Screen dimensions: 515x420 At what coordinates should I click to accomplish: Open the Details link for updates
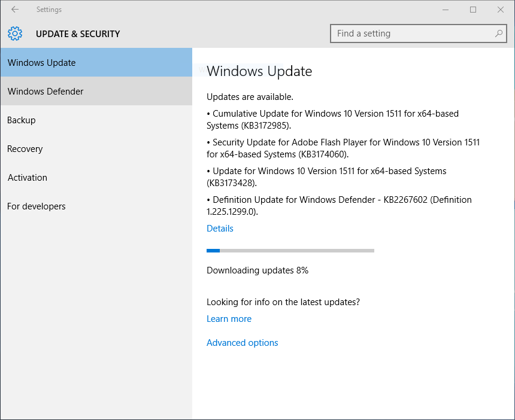220,229
